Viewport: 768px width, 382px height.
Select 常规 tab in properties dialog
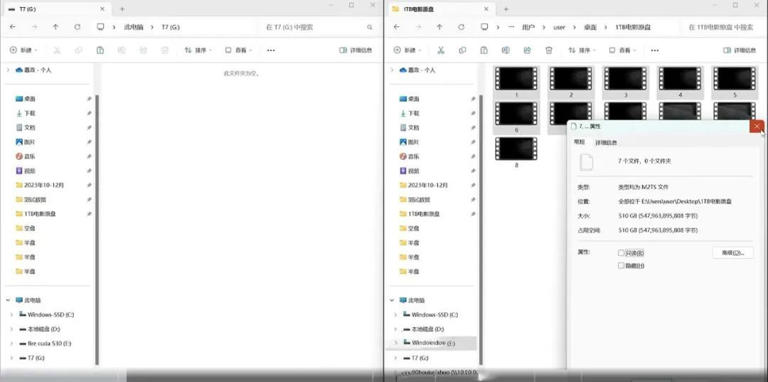coord(579,142)
